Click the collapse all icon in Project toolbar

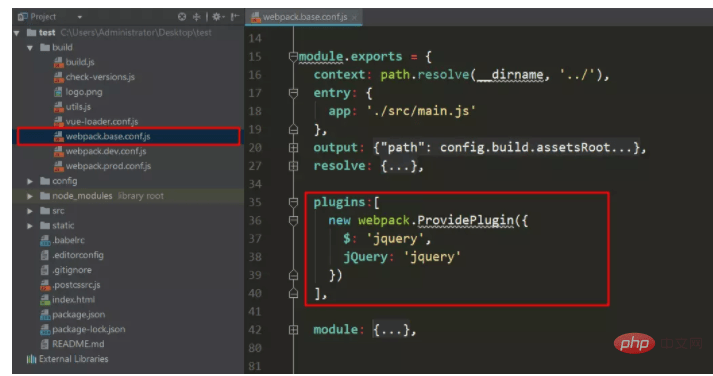196,17
